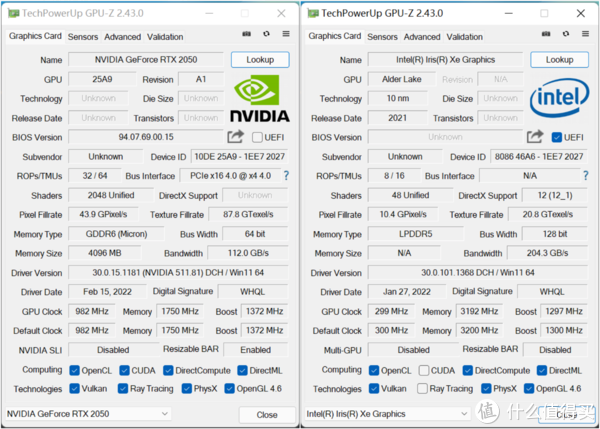600x429 pixels.
Task: Open NVIDIA GeForce RTX 2050 GPU selector dropdown
Action: pyautogui.click(x=88, y=414)
